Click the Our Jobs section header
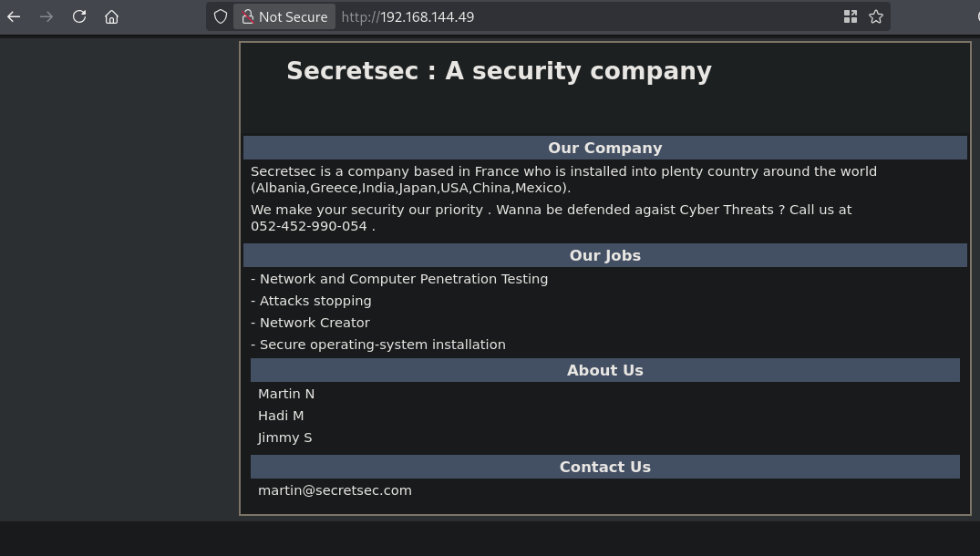Screen dimensions: 980x556 605,255
